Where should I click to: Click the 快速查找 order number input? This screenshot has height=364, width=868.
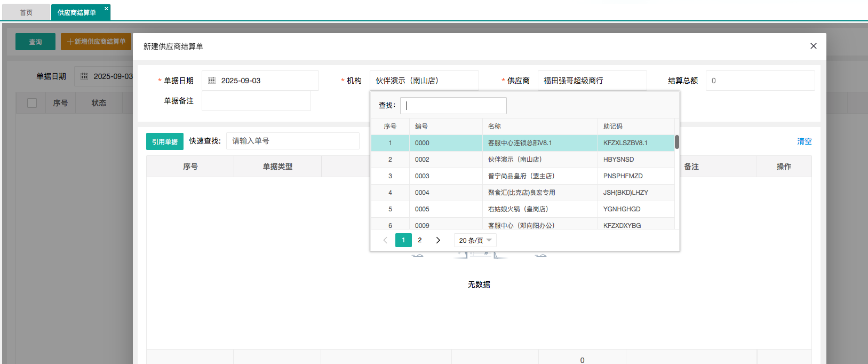coord(292,141)
